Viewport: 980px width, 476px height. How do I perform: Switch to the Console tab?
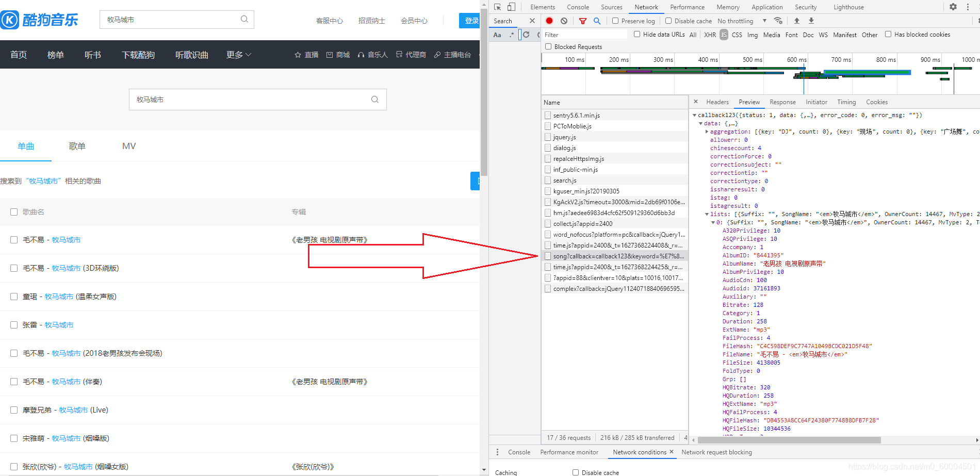coord(578,7)
